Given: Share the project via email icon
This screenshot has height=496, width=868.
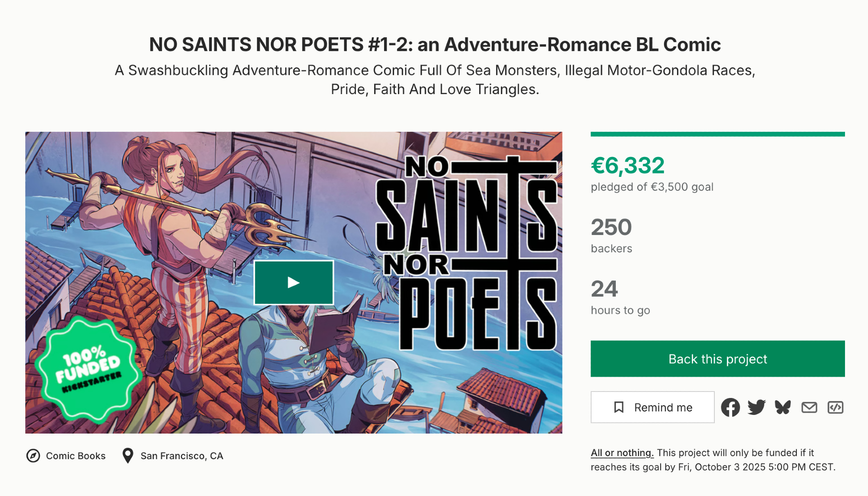Looking at the screenshot, I should [x=809, y=408].
